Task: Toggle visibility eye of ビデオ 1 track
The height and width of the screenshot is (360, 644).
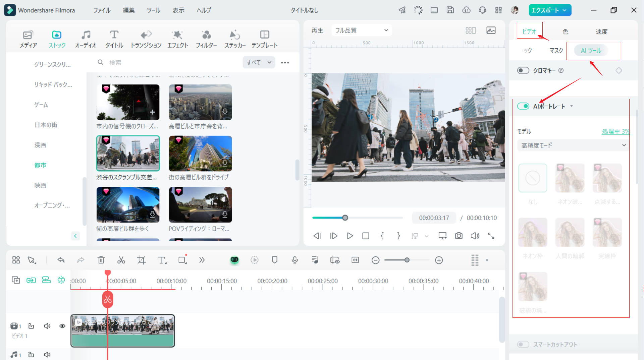Action: click(62, 326)
